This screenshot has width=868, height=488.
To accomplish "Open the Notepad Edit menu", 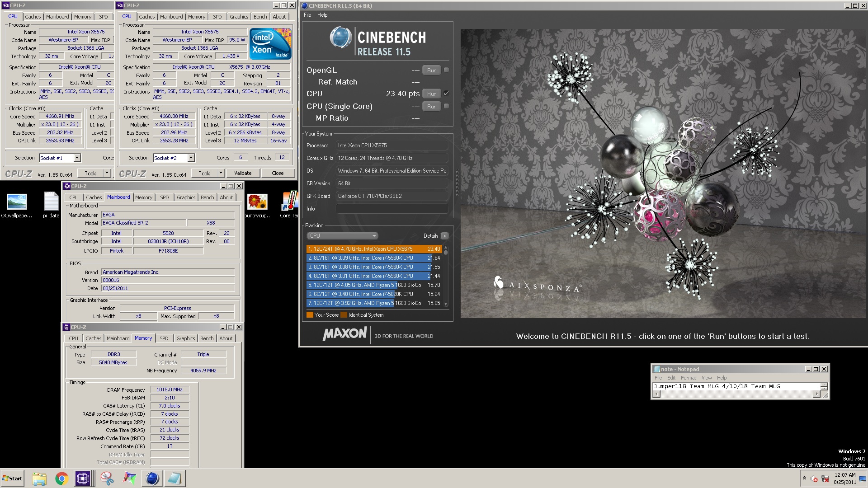I will click(671, 378).
